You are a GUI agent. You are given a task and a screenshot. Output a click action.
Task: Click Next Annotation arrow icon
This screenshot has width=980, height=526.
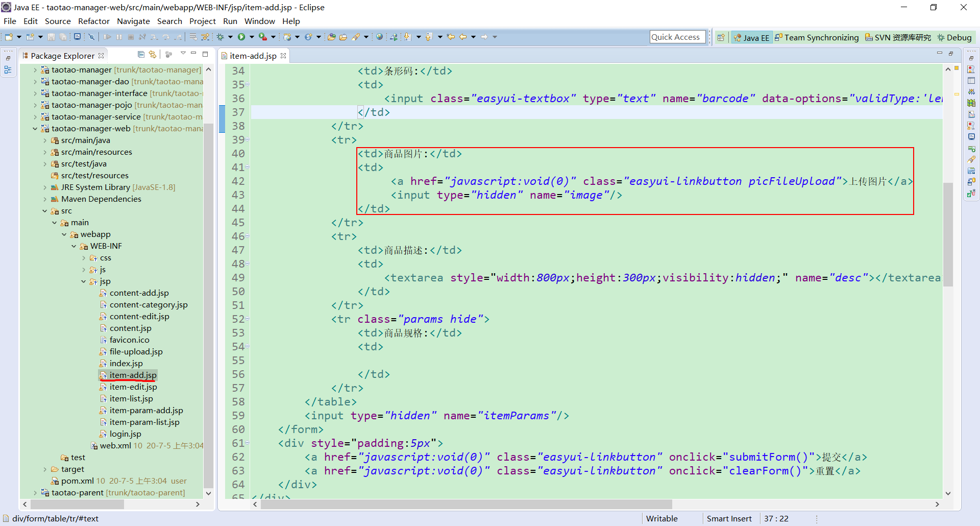click(407, 37)
